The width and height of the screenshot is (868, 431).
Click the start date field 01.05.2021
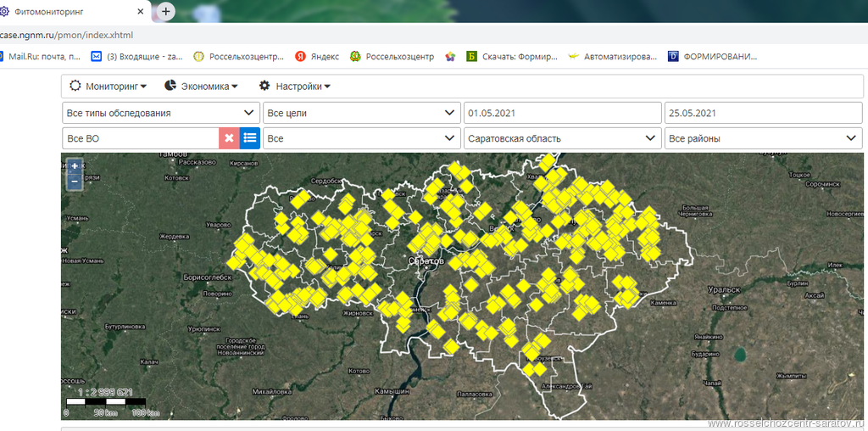pyautogui.click(x=563, y=113)
